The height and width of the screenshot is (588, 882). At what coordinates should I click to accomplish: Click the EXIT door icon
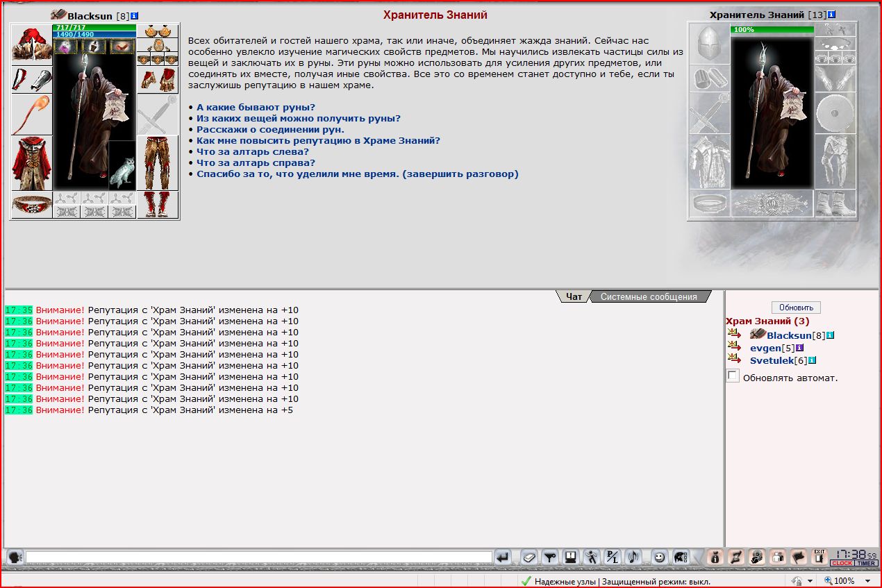click(x=819, y=557)
